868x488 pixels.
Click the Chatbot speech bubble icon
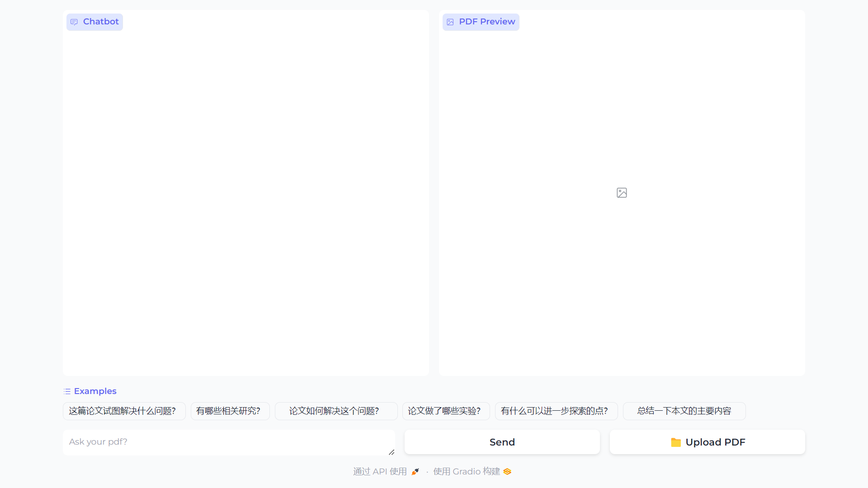click(74, 22)
